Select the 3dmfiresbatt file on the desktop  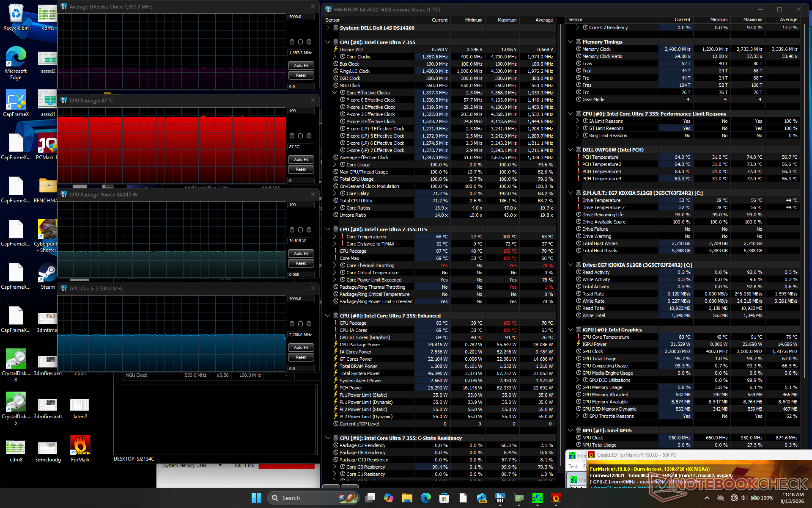[48, 408]
